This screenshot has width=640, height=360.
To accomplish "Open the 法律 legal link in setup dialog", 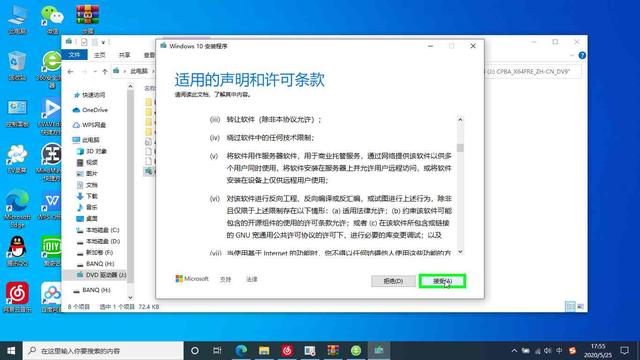I will [252, 280].
